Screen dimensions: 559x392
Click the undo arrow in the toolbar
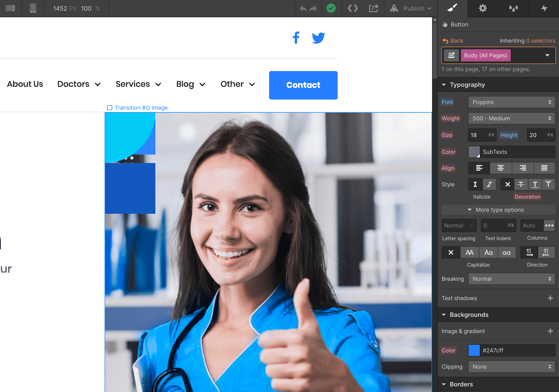coord(303,8)
